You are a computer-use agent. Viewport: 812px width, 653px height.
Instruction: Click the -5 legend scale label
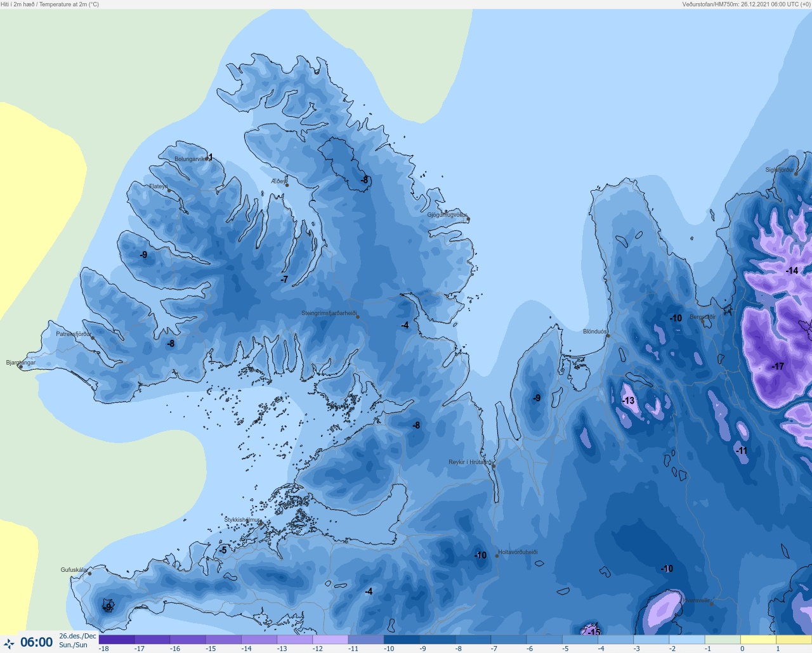pos(565,649)
